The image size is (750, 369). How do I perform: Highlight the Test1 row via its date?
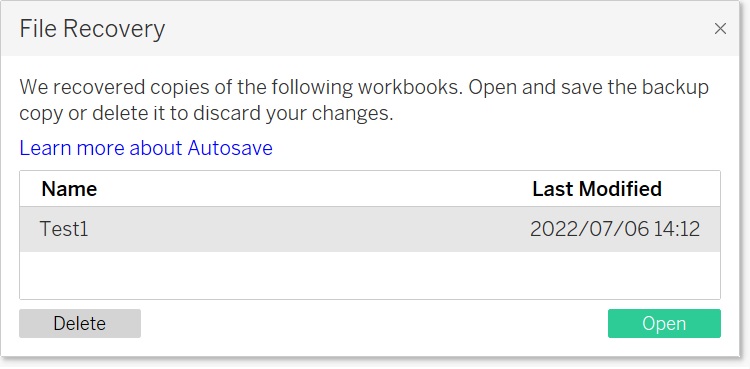tap(615, 229)
